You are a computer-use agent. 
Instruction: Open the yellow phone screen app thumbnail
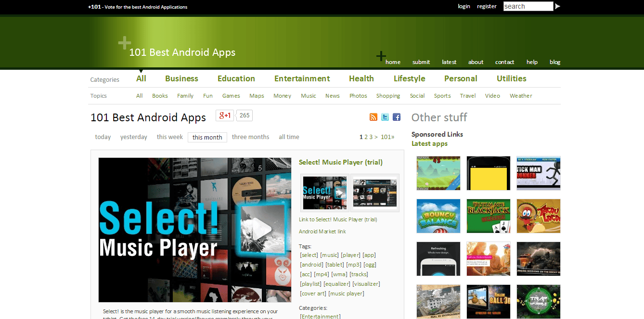(489, 173)
